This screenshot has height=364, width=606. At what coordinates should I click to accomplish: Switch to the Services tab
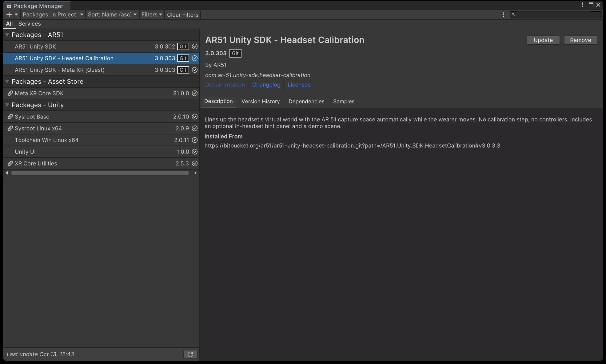pos(30,24)
